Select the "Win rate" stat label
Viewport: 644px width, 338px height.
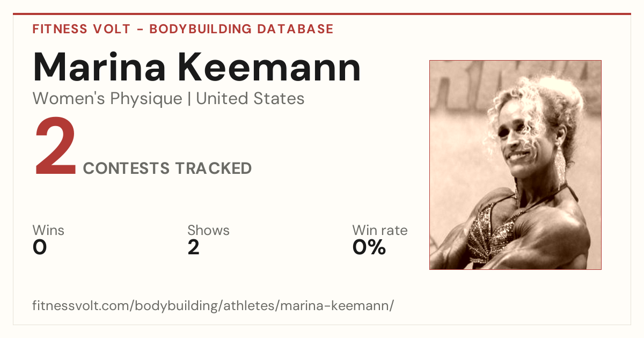pyautogui.click(x=380, y=231)
